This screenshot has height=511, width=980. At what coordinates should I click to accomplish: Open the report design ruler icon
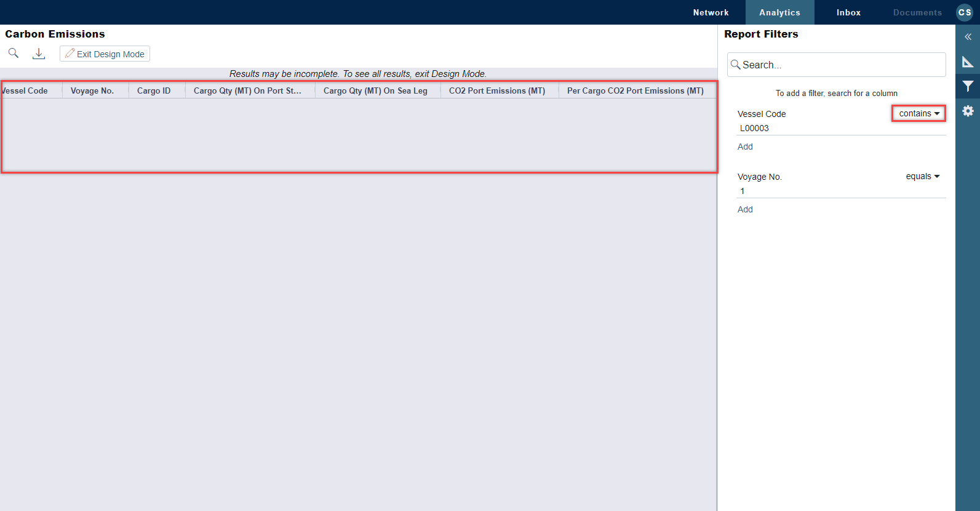pyautogui.click(x=968, y=62)
